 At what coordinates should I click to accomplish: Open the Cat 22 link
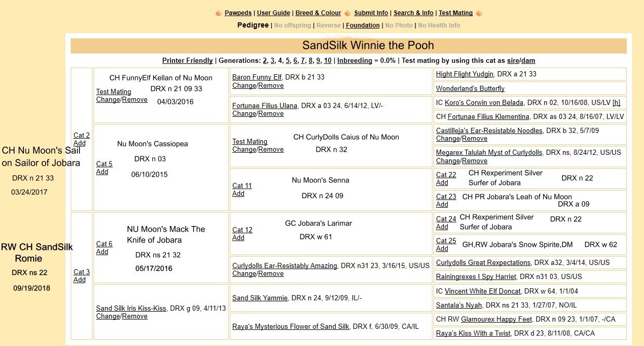446,175
